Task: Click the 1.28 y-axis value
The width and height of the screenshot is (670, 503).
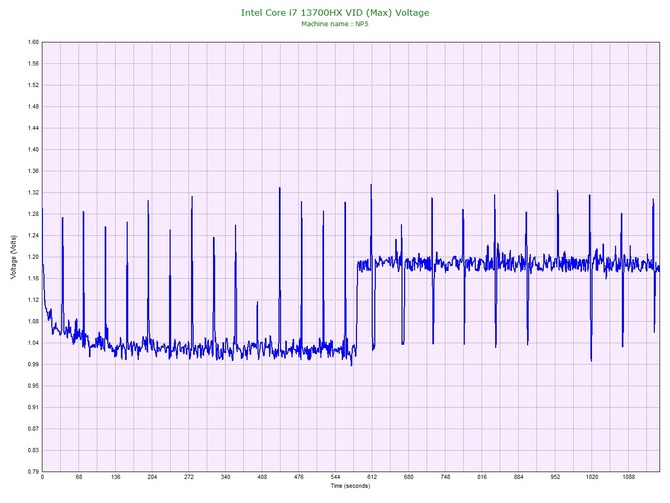Action: (x=33, y=214)
